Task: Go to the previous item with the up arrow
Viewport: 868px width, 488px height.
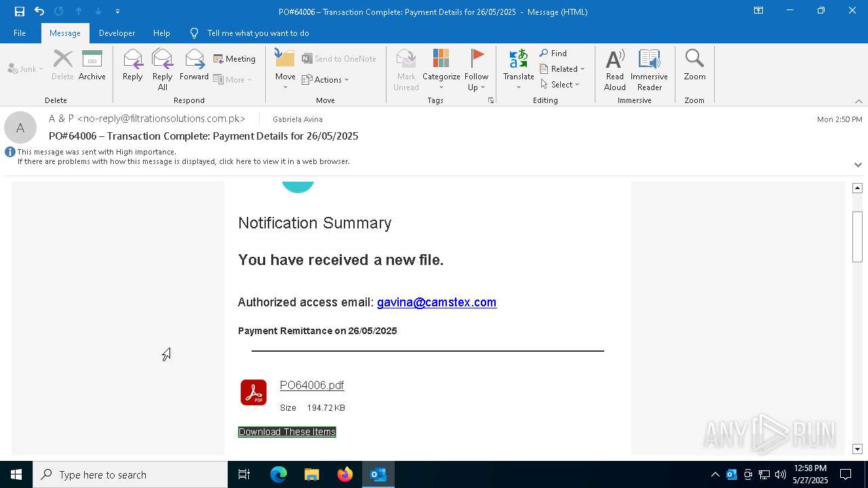Action: click(x=79, y=12)
